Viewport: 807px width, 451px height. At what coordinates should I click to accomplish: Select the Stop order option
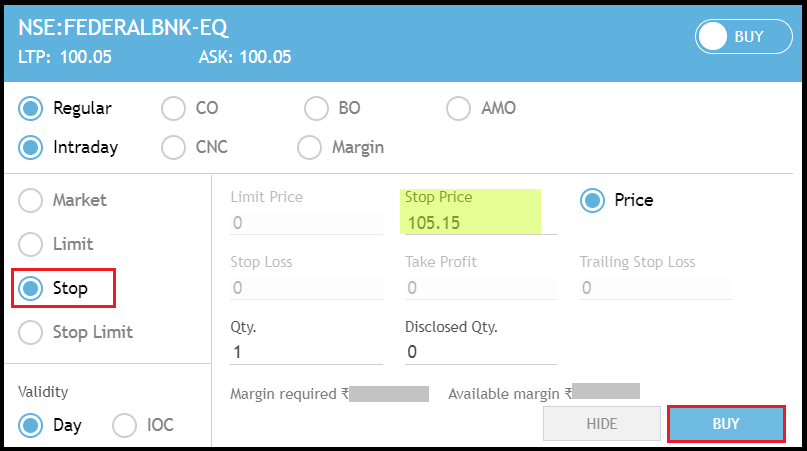(x=31, y=288)
